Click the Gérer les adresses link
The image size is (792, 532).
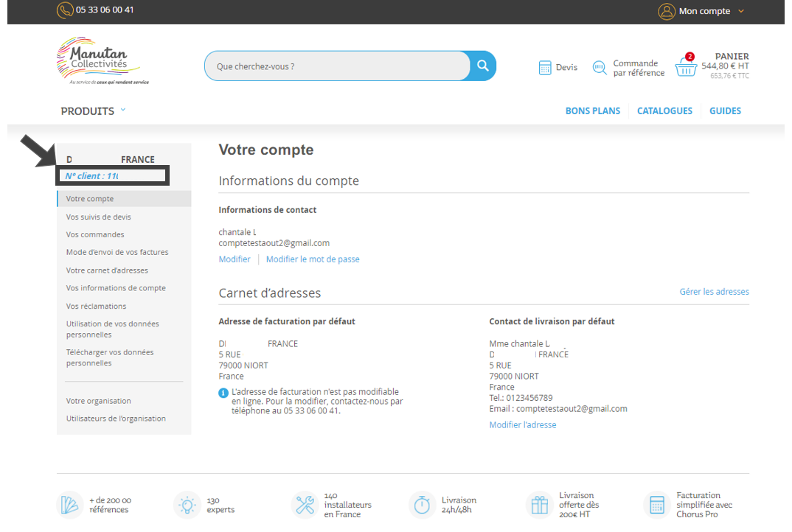(714, 292)
